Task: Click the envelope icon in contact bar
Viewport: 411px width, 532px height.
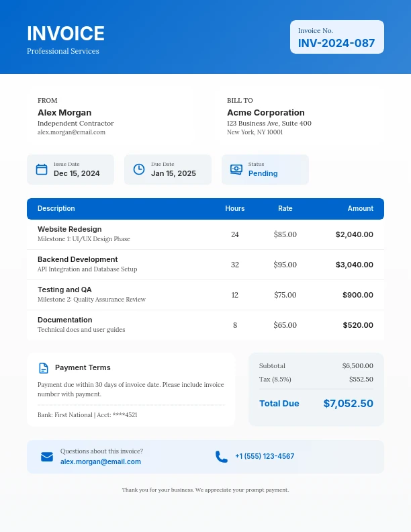Action: click(x=47, y=457)
